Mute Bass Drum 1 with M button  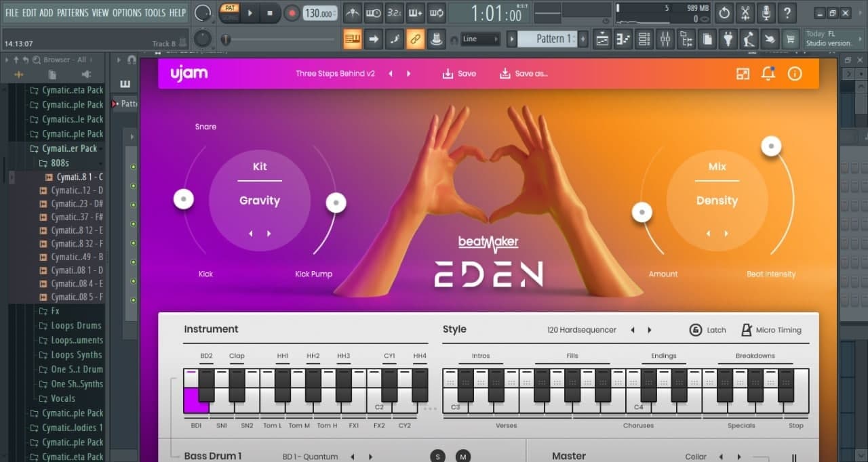(x=462, y=457)
